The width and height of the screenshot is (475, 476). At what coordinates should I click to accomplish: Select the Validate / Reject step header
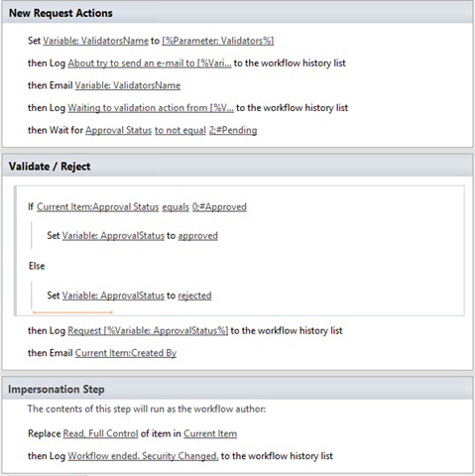[x=237, y=167]
